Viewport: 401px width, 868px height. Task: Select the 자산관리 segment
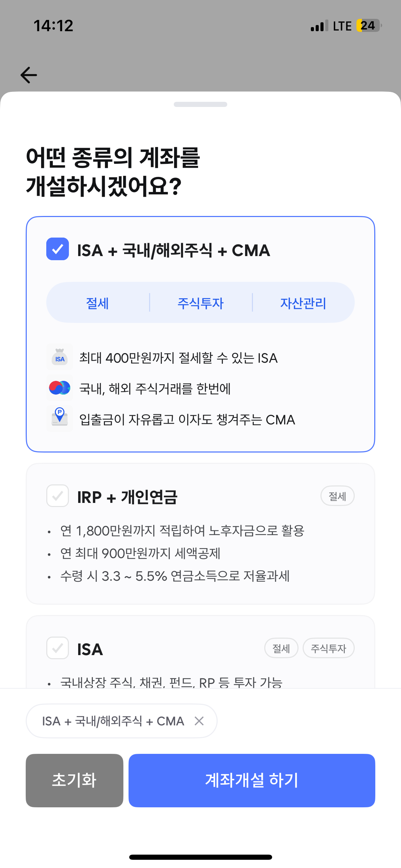point(303,303)
